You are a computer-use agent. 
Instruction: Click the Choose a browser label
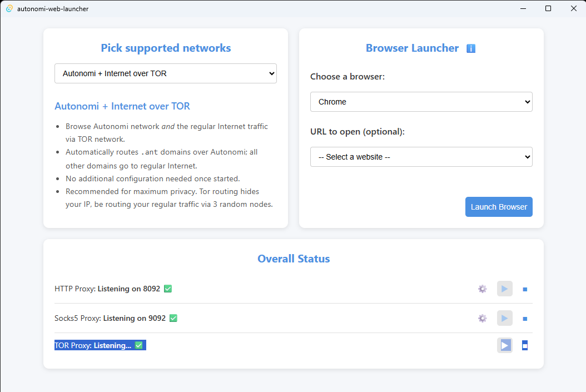pos(347,77)
